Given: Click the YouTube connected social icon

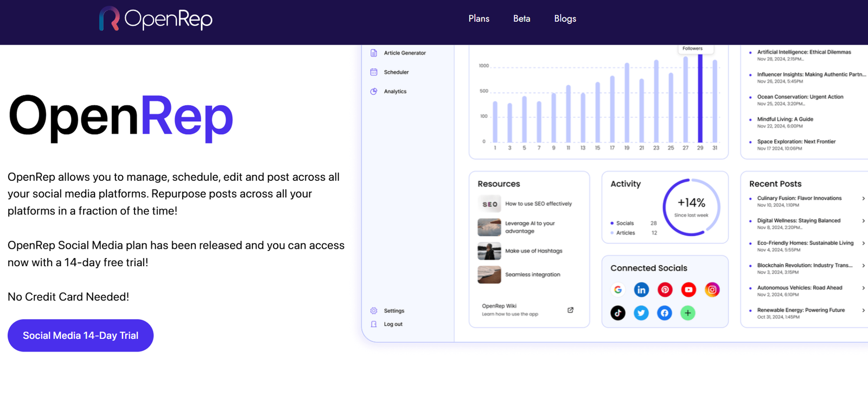Looking at the screenshot, I should pos(688,290).
